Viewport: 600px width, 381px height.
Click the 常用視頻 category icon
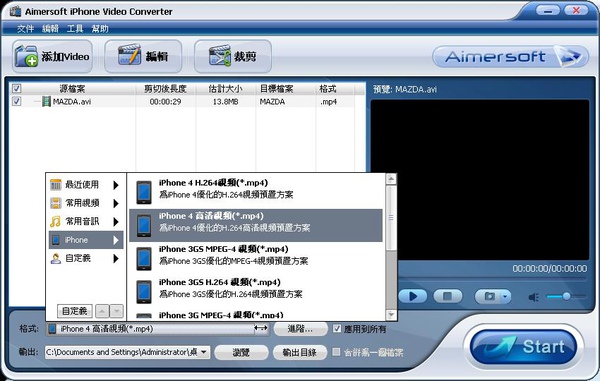(x=55, y=203)
